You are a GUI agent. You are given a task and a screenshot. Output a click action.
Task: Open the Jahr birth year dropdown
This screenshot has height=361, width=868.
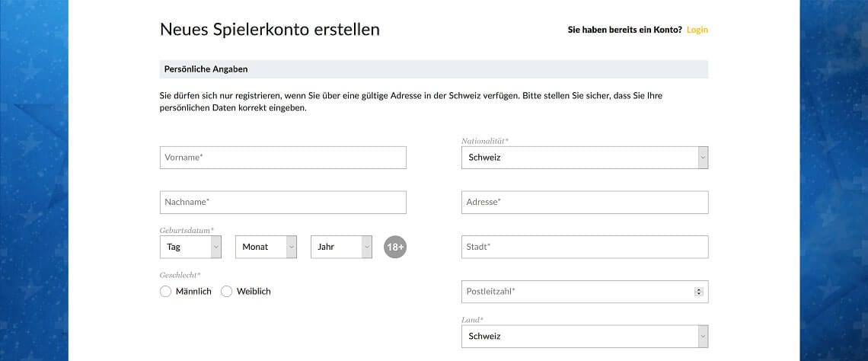coord(341,247)
